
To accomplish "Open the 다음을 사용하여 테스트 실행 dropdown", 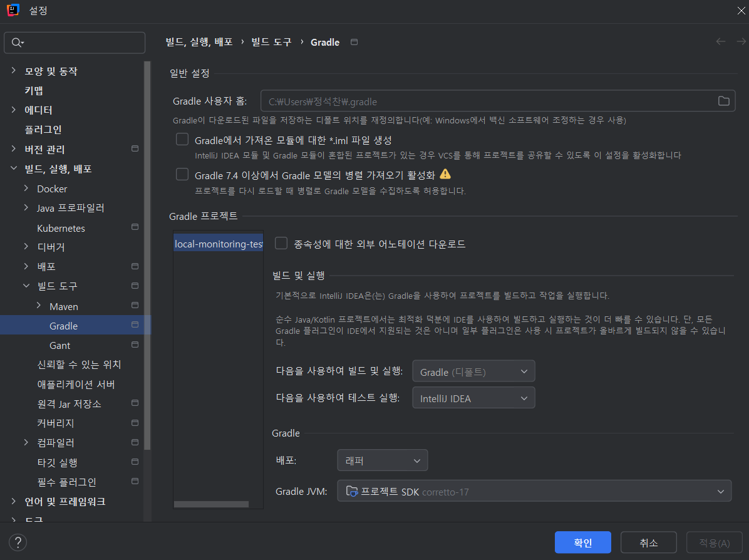I will 473,398.
